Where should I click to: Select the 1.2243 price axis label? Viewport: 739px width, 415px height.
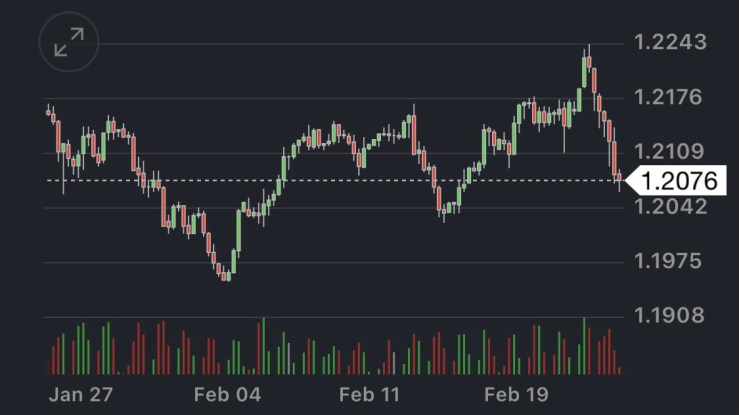point(671,42)
